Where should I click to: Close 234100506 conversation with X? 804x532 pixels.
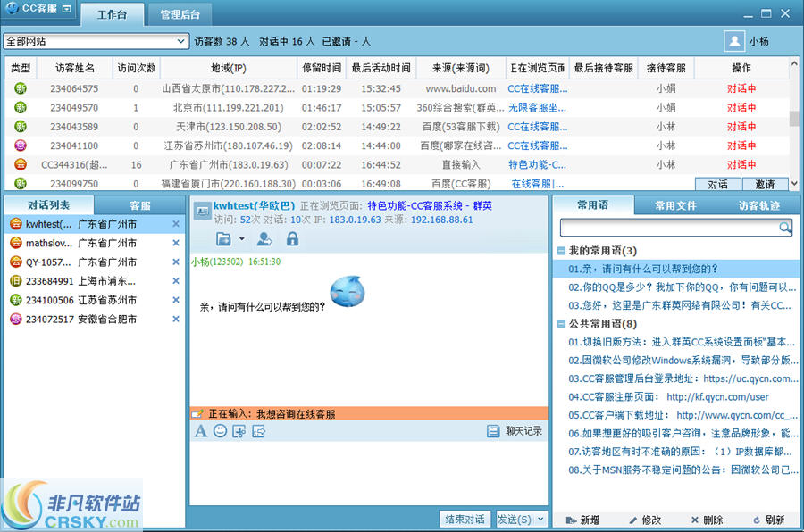[x=176, y=300]
